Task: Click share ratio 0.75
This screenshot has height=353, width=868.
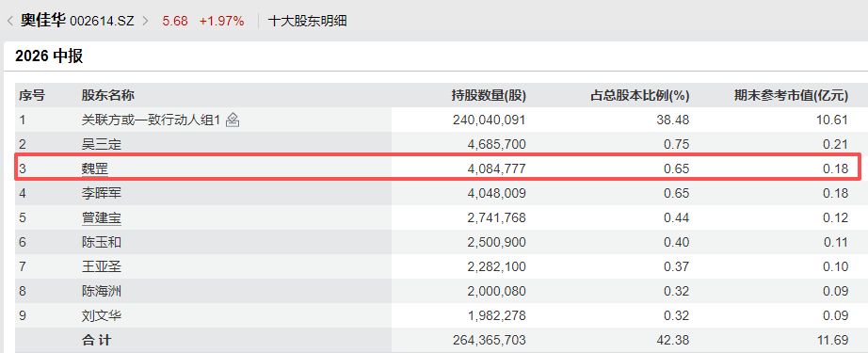Action: point(677,144)
